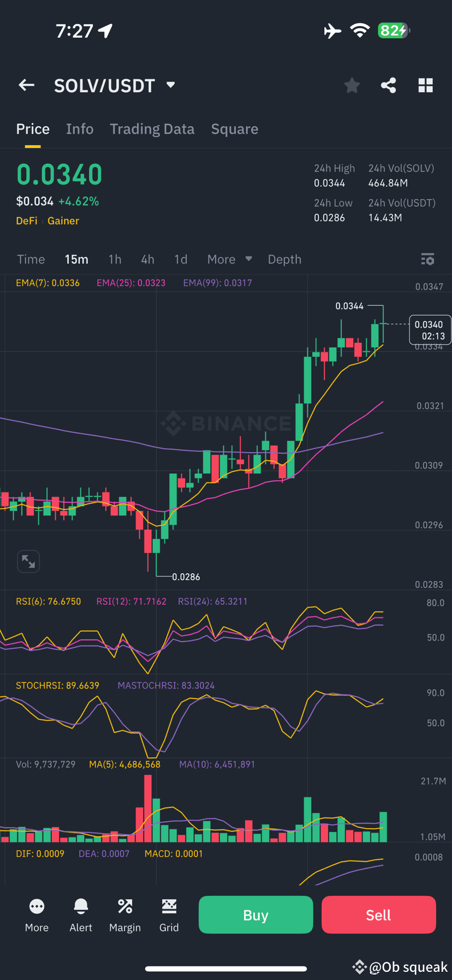Open the Depth chart view
This screenshot has height=980, width=452.
pos(284,259)
